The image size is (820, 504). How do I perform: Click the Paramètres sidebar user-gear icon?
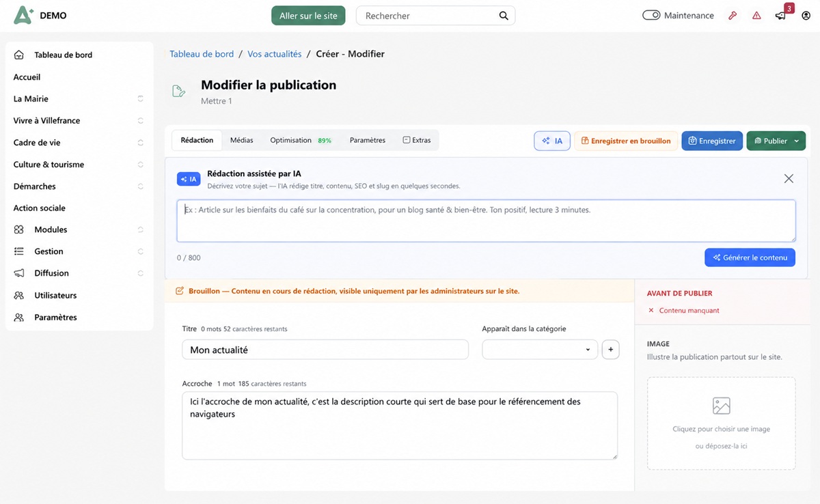click(19, 317)
